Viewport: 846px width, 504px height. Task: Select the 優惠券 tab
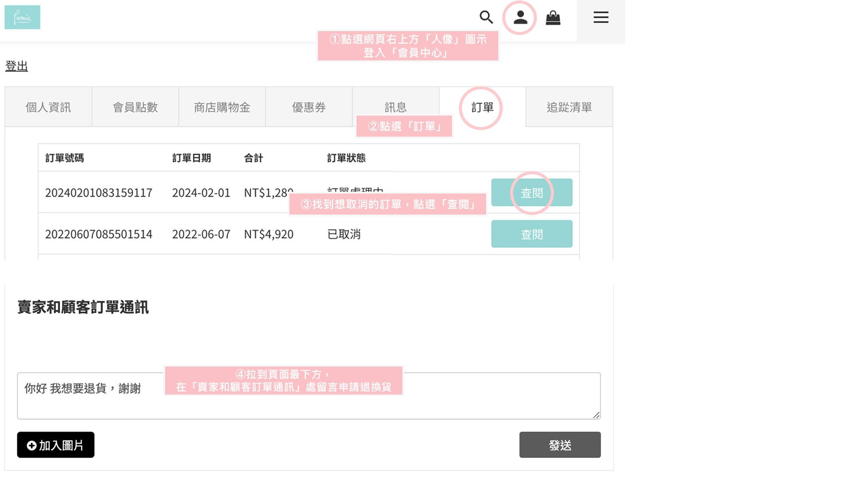(x=309, y=107)
